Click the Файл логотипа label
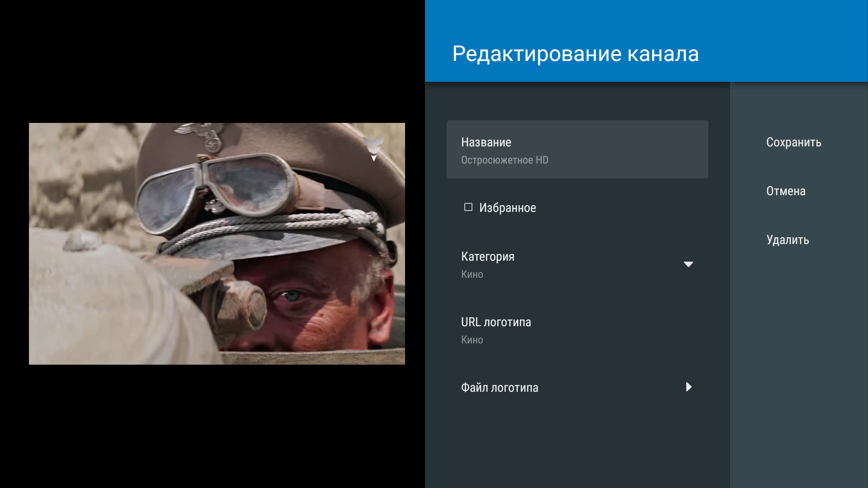The width and height of the screenshot is (868, 488). (500, 388)
